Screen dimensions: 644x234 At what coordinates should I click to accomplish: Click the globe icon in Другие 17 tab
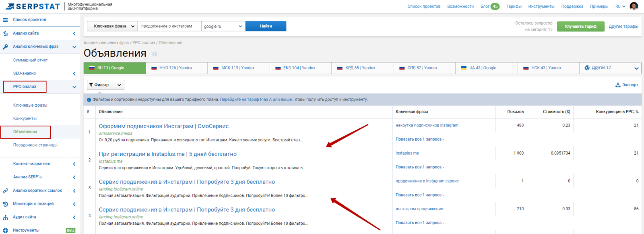point(587,68)
